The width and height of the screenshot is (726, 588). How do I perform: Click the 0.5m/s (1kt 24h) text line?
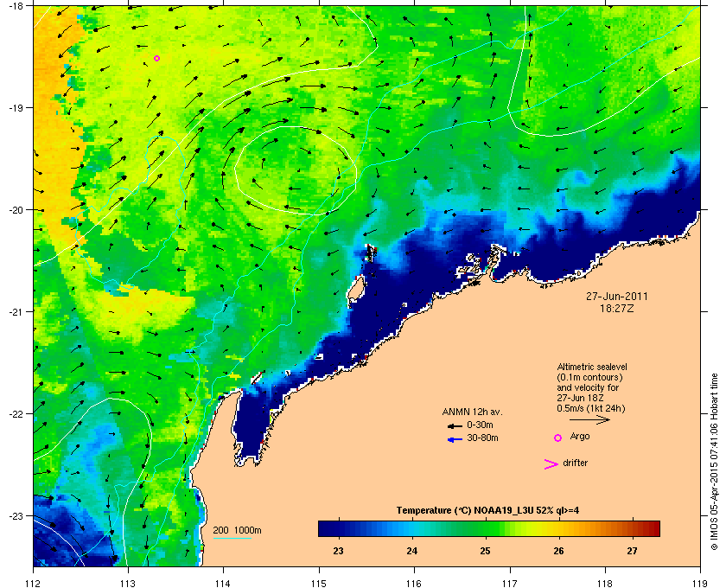pyautogui.click(x=591, y=408)
